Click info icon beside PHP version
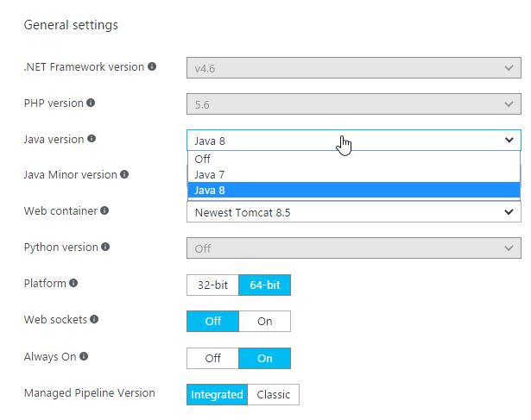Viewport: 531px width, 420px height. point(91,103)
